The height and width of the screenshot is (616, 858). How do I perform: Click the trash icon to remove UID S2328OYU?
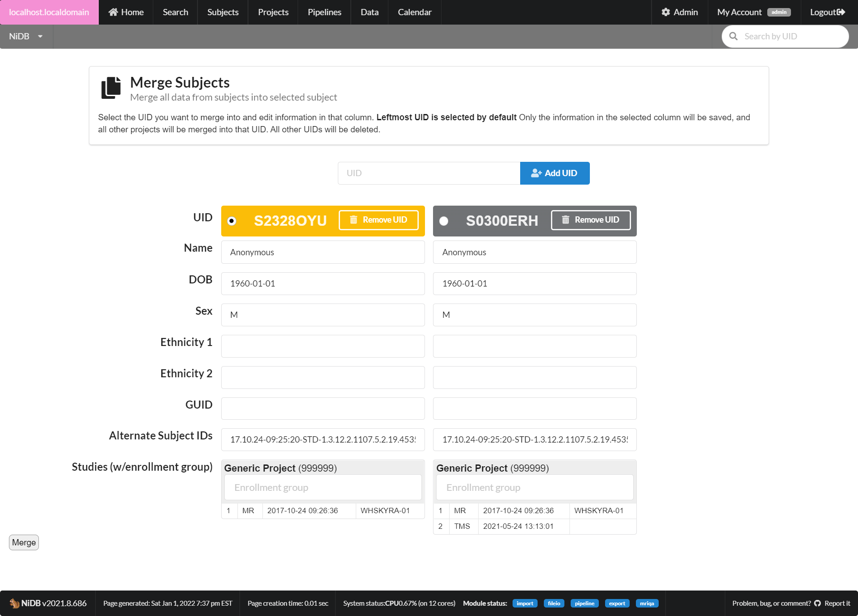[353, 220]
